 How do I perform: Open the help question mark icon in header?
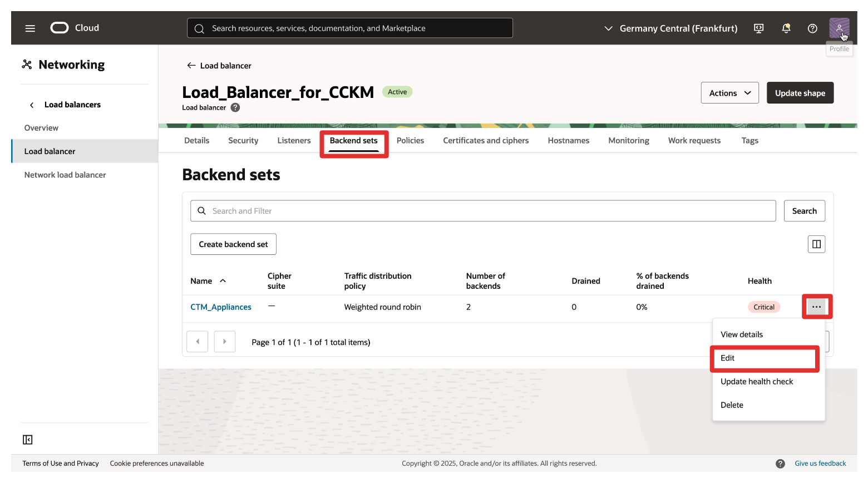[812, 28]
